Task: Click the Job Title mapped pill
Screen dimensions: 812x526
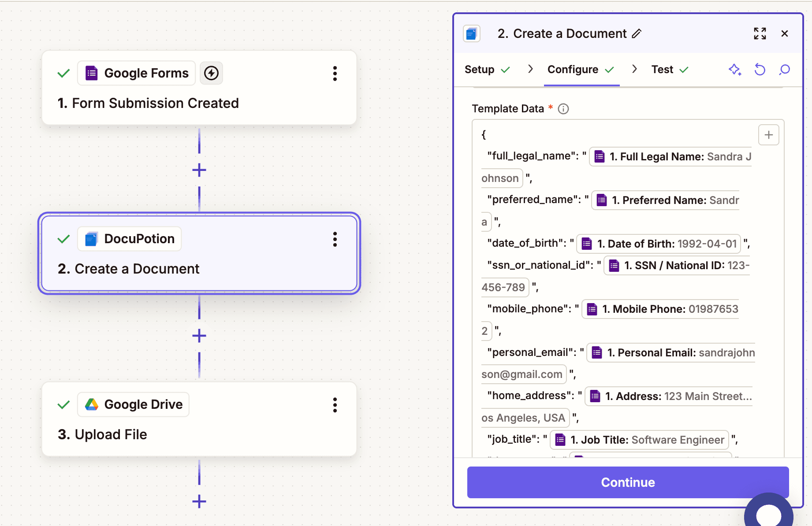Action: (x=640, y=440)
